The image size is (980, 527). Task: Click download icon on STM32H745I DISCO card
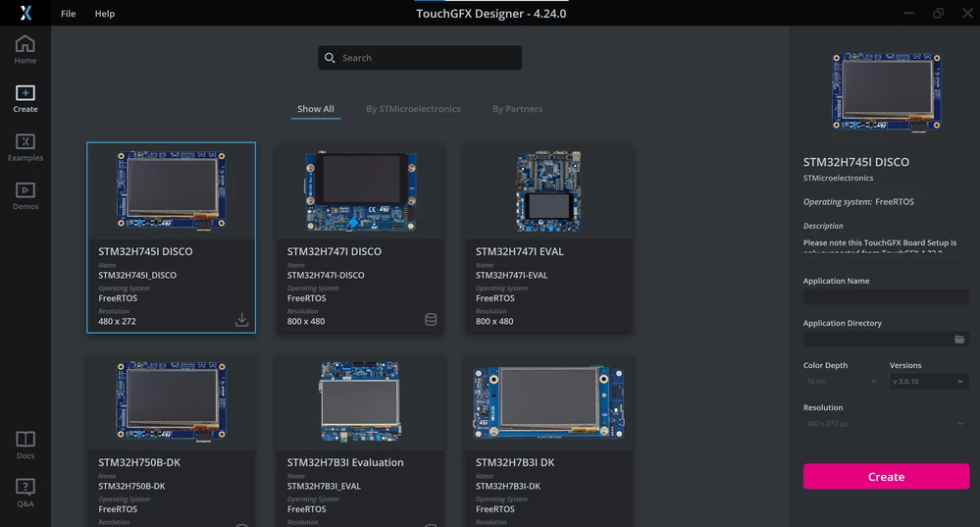242,320
